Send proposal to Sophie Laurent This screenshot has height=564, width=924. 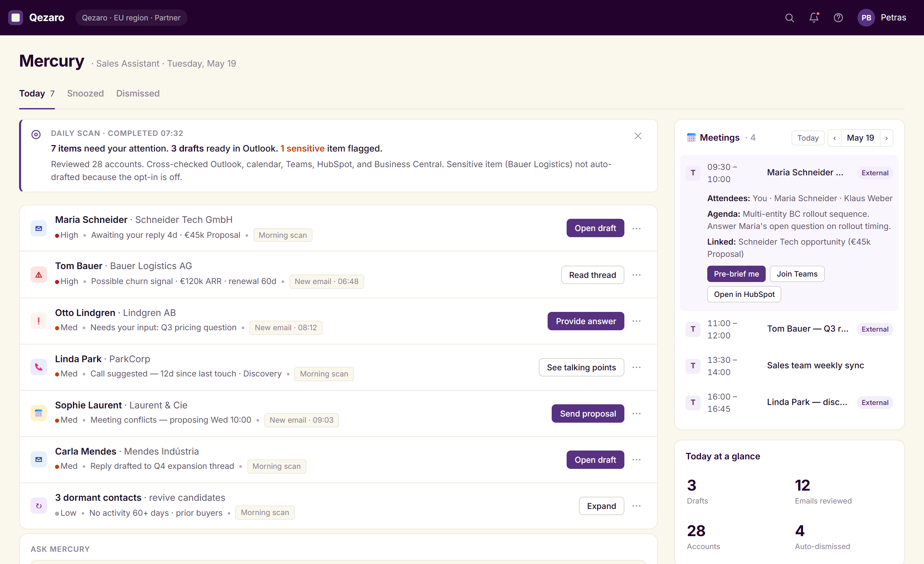[588, 413]
